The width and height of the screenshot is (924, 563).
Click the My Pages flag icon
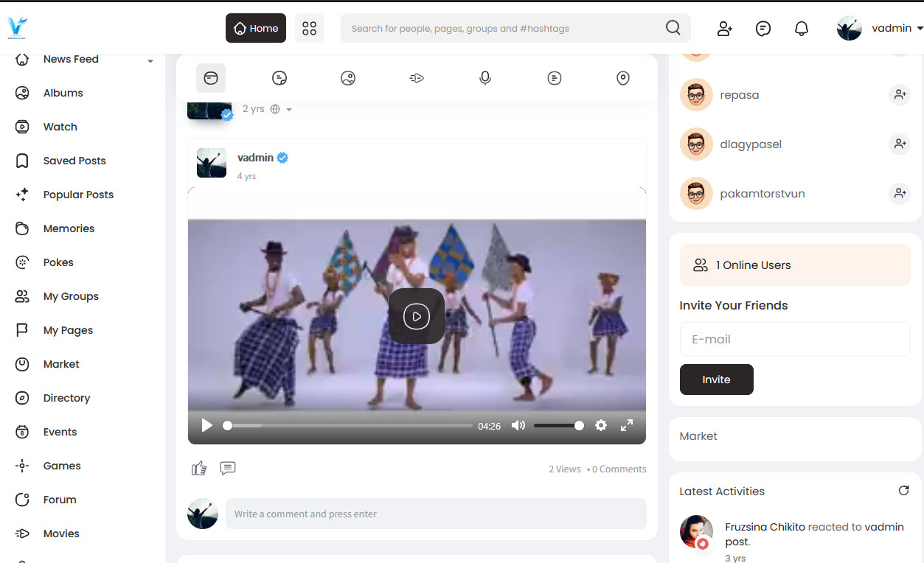click(x=22, y=330)
